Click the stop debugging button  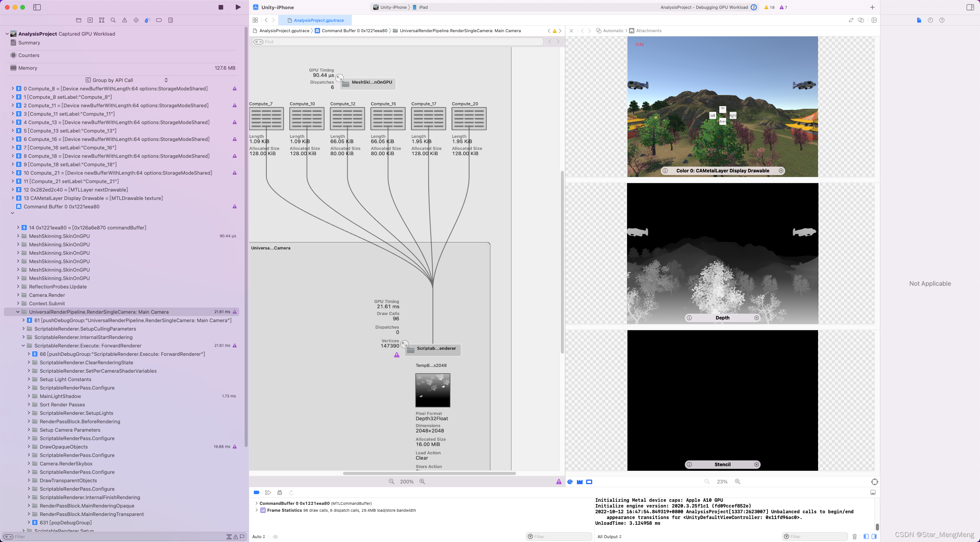[221, 7]
